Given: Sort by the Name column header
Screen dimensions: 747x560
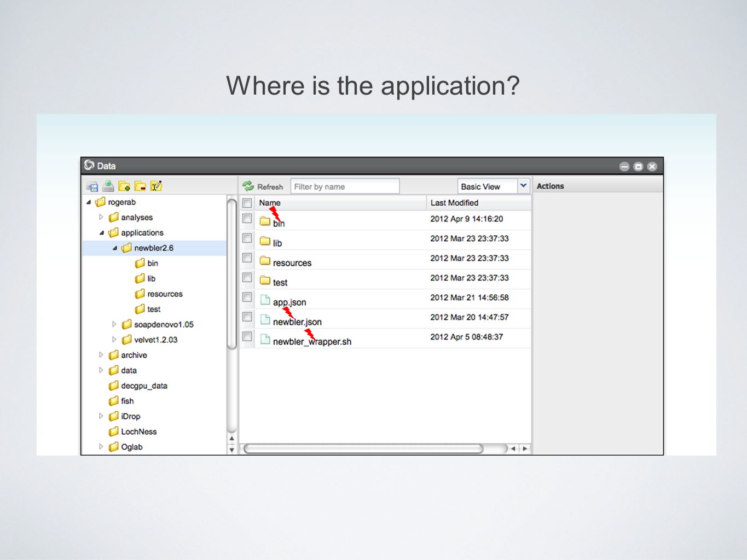Looking at the screenshot, I should [270, 203].
